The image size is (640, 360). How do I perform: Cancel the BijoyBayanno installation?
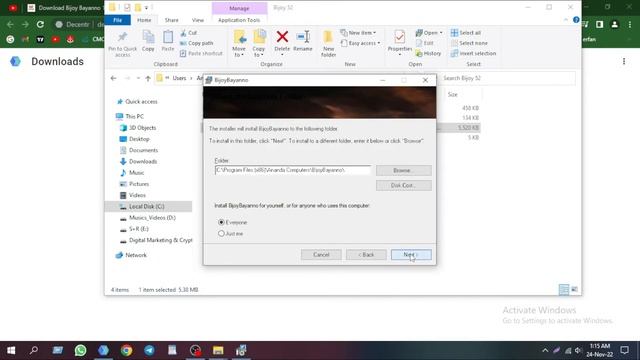pyautogui.click(x=321, y=255)
